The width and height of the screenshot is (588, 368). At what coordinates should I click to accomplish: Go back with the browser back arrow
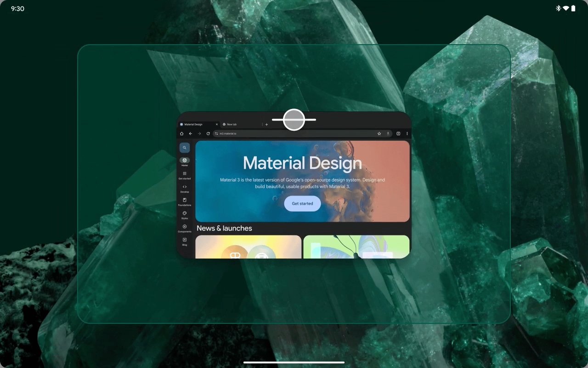(x=190, y=133)
